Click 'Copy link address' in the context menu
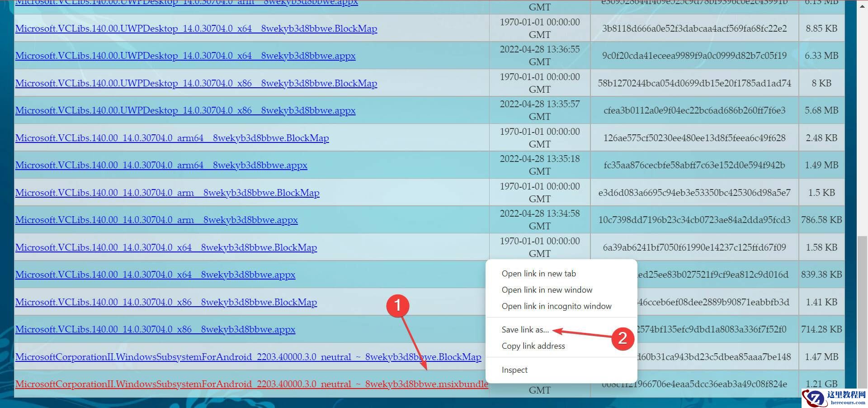 coord(533,346)
